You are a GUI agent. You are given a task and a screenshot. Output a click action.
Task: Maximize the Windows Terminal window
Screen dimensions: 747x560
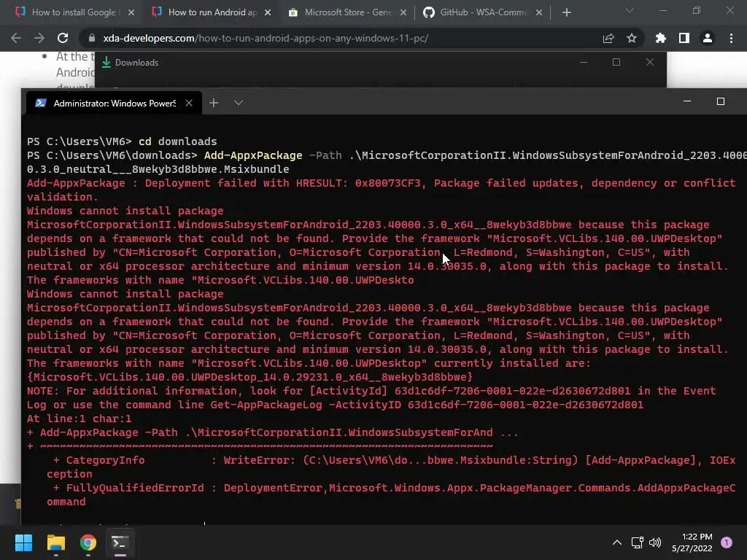721,101
